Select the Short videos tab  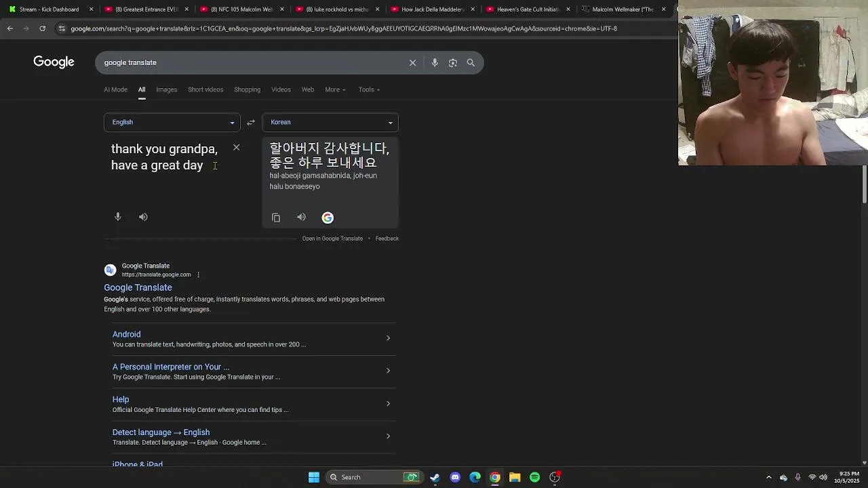[x=205, y=89]
